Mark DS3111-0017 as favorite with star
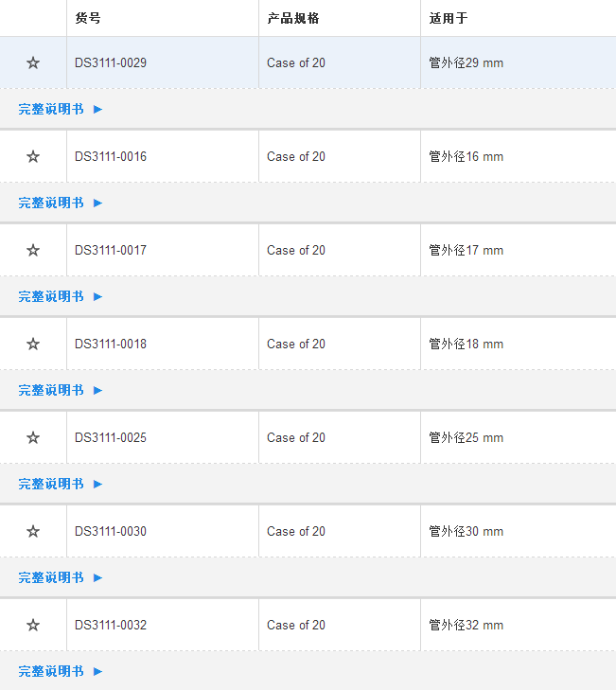616x690 pixels. [x=33, y=250]
